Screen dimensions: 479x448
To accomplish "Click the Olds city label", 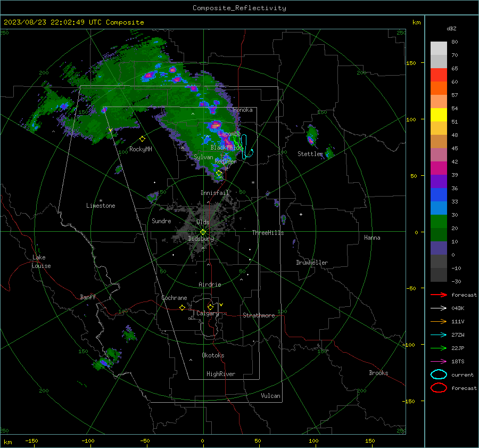I will coord(203,222).
